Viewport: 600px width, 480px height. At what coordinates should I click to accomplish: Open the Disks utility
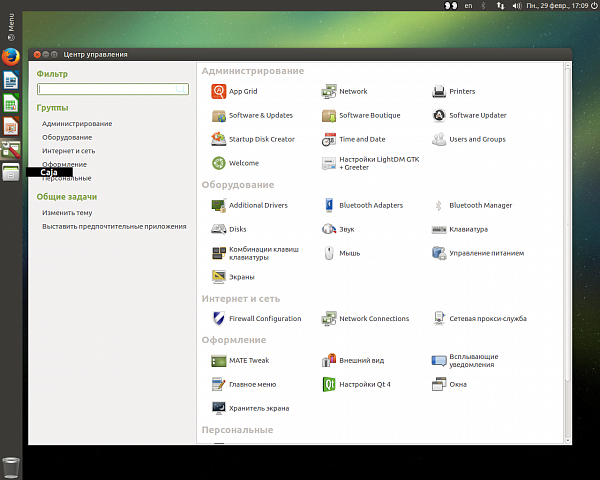(x=229, y=229)
